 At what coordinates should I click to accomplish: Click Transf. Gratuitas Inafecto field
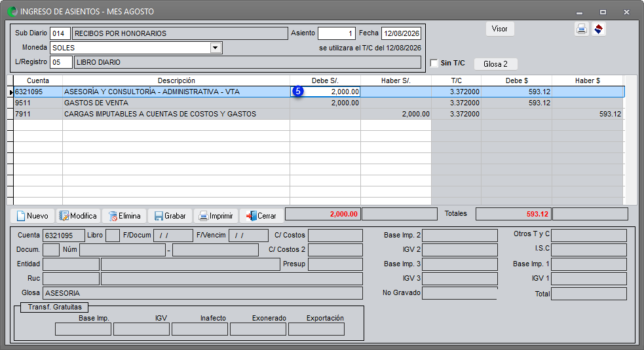point(200,329)
